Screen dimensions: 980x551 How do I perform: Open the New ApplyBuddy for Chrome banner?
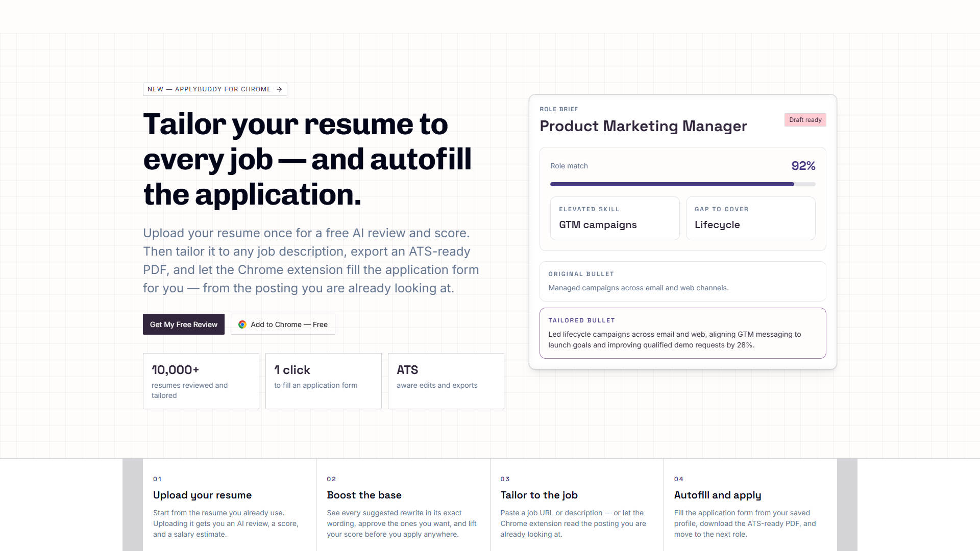(x=215, y=89)
